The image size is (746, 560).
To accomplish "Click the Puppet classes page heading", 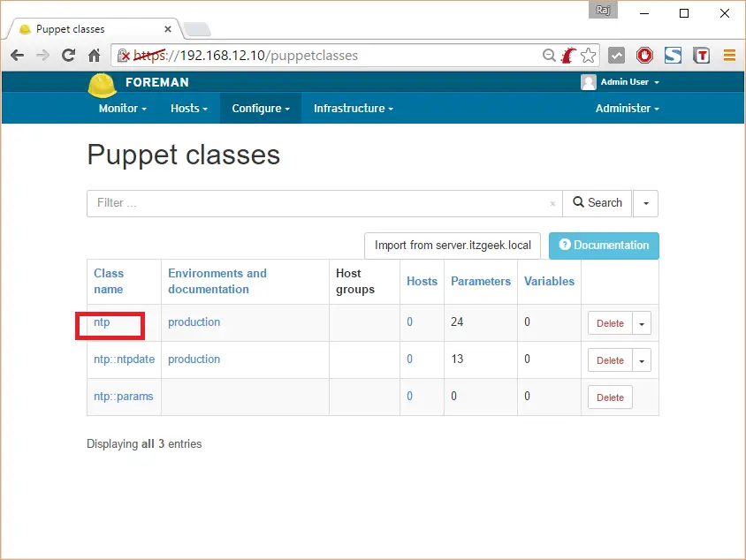I will [x=184, y=155].
